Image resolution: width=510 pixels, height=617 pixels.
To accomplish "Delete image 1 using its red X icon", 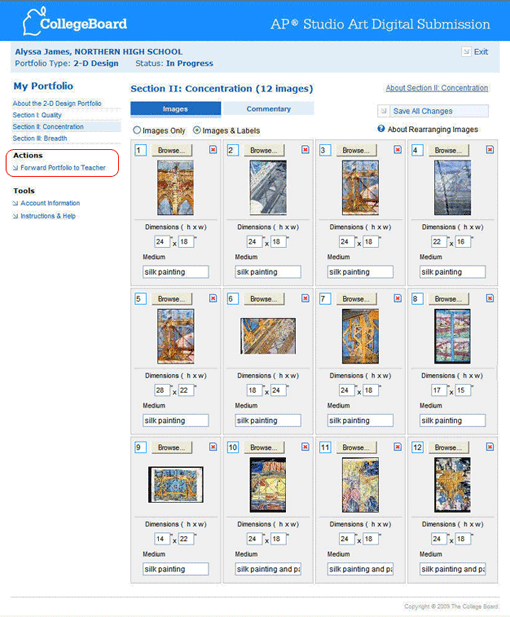I will pos(213,150).
